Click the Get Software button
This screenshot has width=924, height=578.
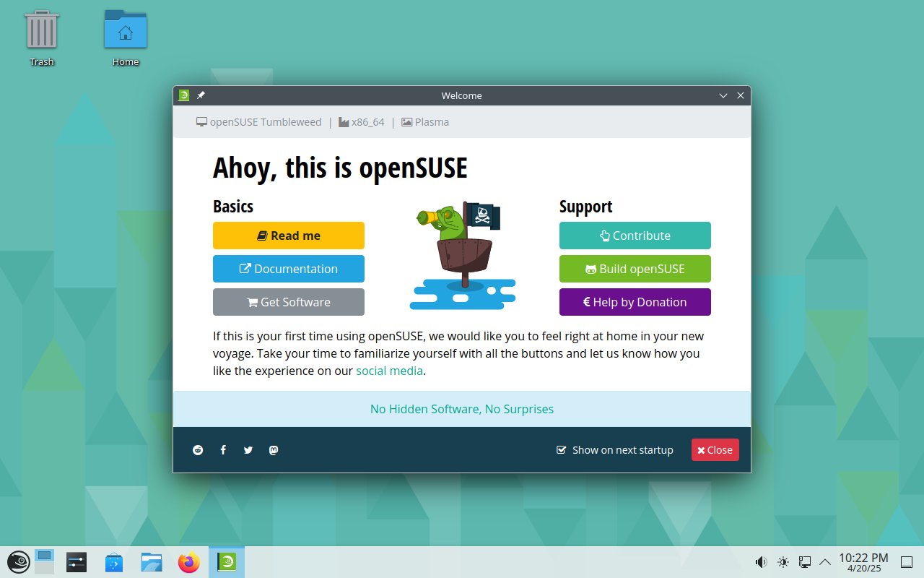pos(289,302)
